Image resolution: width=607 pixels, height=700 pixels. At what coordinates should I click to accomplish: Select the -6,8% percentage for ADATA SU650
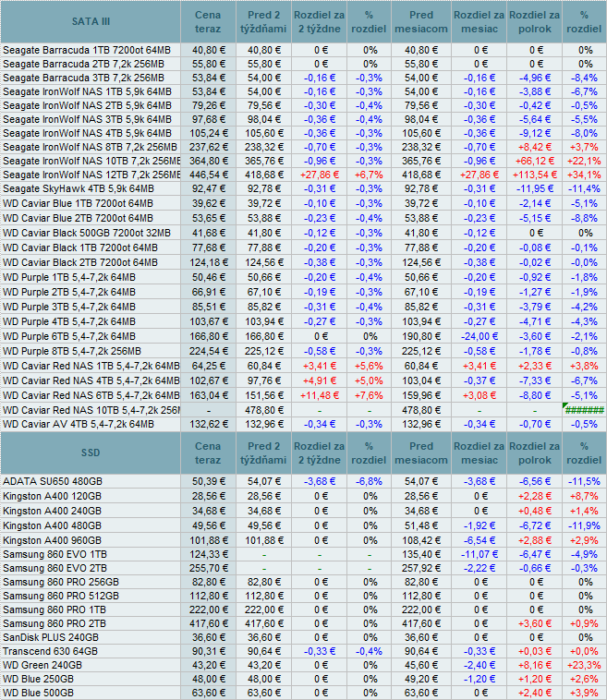coord(369,481)
